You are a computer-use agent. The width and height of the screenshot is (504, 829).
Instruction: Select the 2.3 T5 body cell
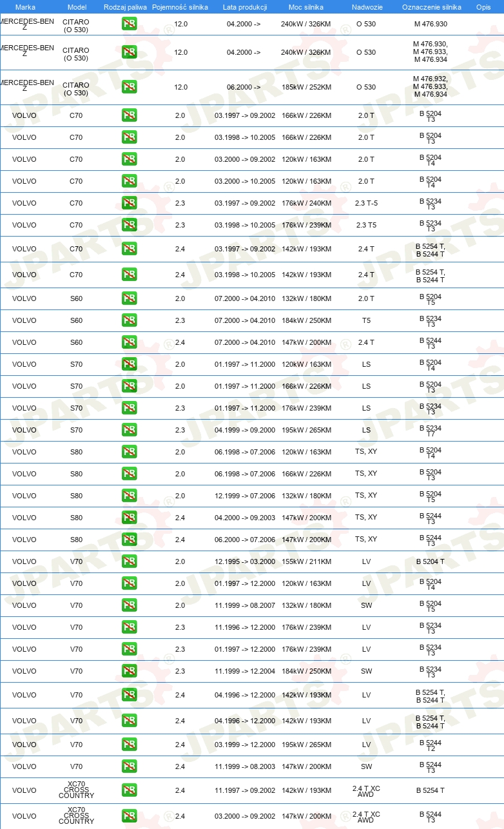(x=366, y=225)
